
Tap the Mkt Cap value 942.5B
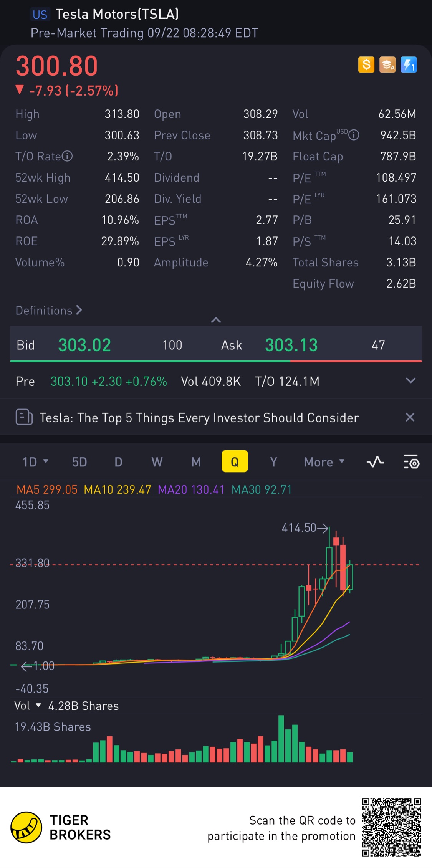click(398, 135)
